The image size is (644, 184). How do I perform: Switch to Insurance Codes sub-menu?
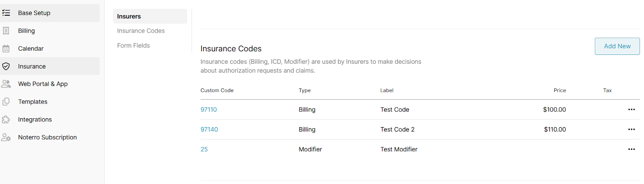(x=141, y=31)
